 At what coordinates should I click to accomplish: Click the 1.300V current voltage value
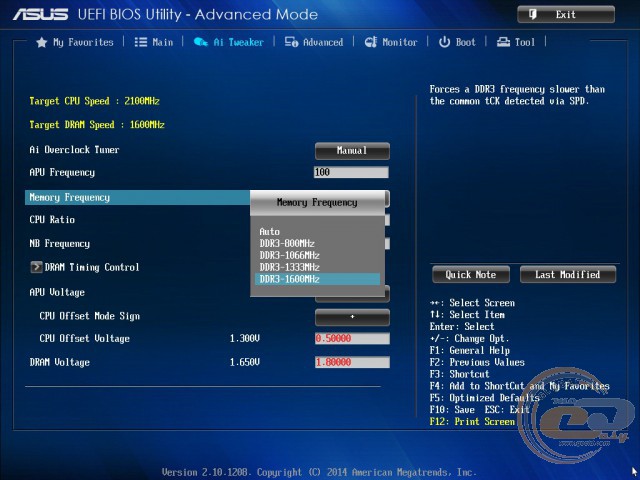(x=244, y=338)
